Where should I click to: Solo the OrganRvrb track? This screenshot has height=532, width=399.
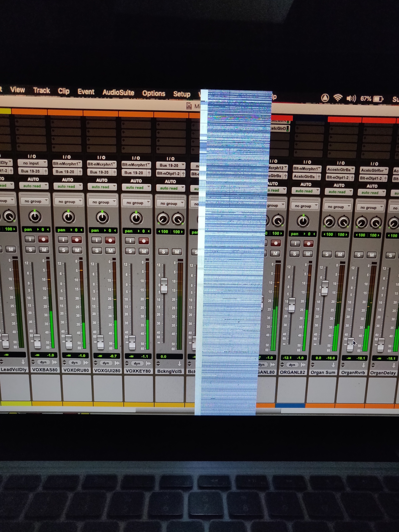click(359, 255)
